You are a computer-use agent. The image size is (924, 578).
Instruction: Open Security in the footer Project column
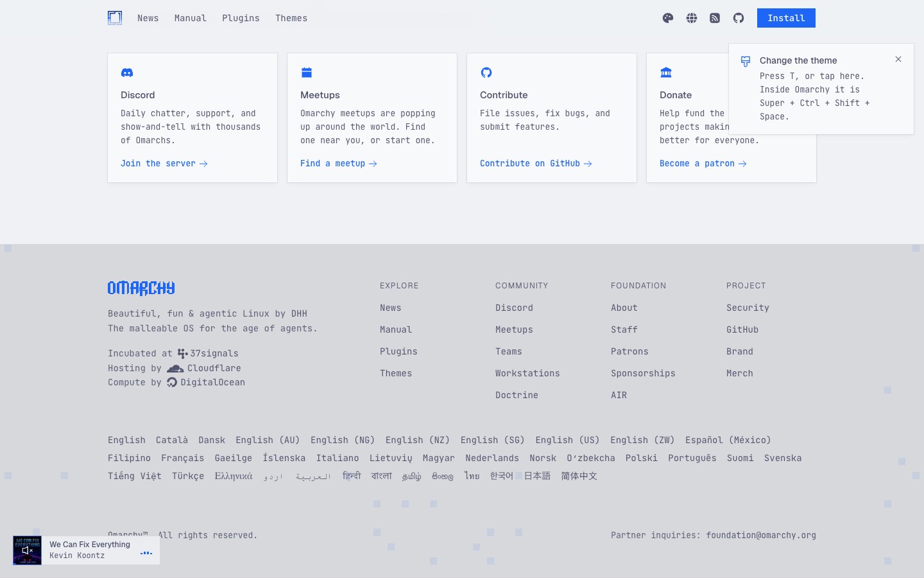(x=748, y=308)
